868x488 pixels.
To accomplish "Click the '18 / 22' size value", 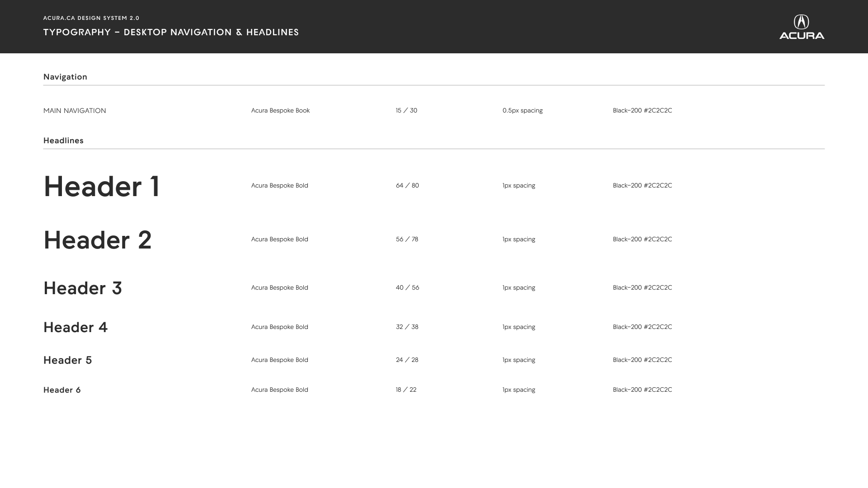I will tap(406, 390).
